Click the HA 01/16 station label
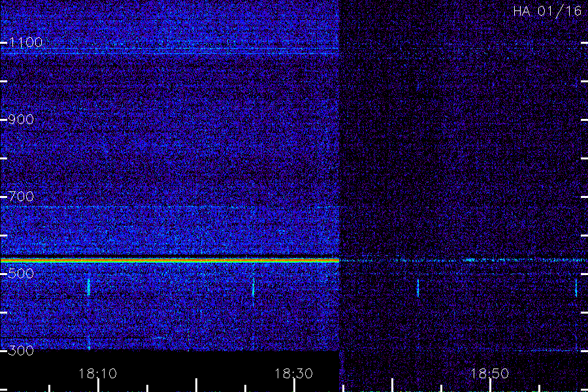The height and width of the screenshot is (392, 588). (x=547, y=11)
